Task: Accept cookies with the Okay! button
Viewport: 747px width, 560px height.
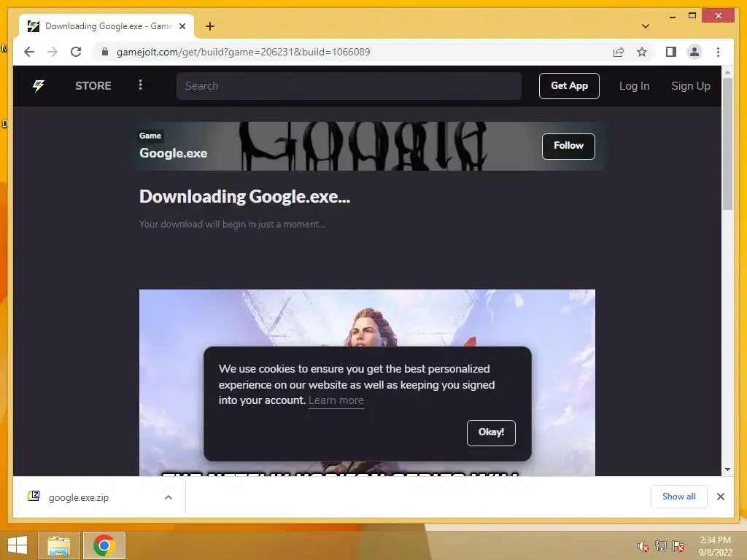Action: (491, 433)
